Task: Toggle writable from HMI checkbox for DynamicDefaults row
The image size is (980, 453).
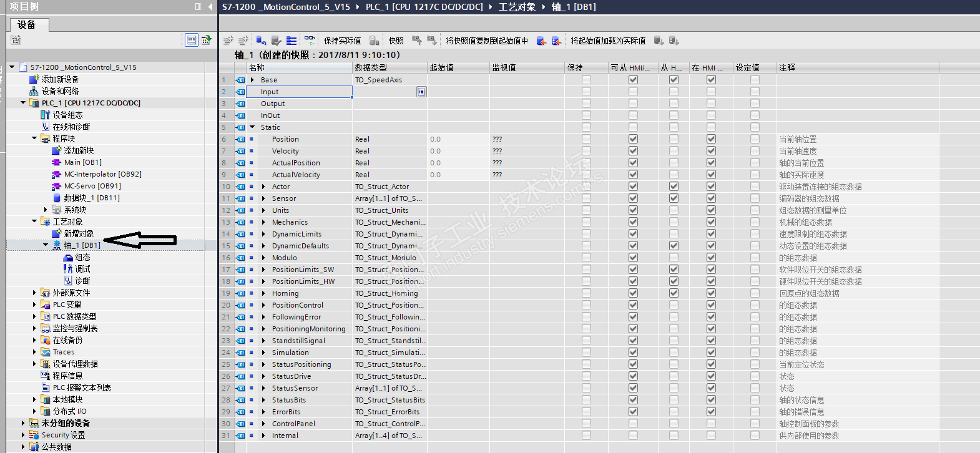Action: [x=674, y=246]
